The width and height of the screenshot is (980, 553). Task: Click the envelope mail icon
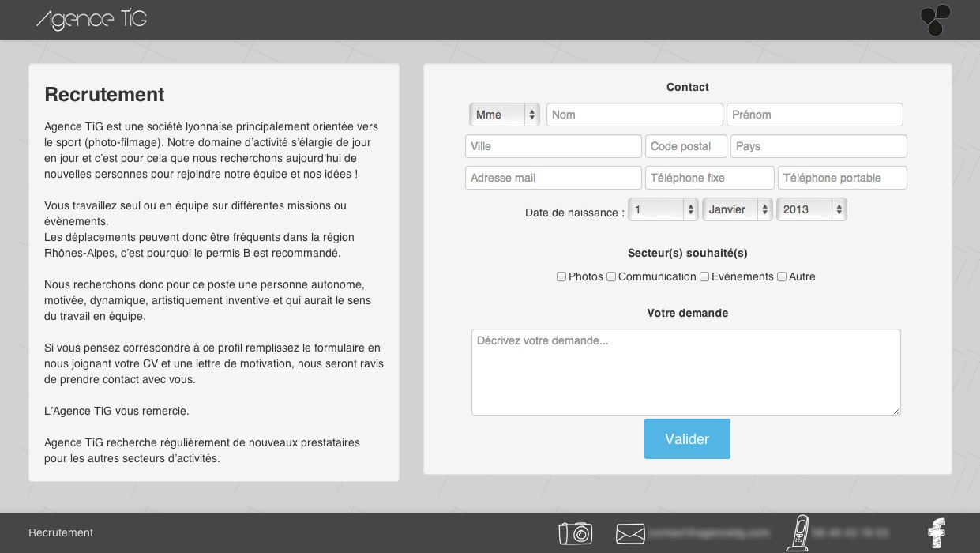point(630,533)
